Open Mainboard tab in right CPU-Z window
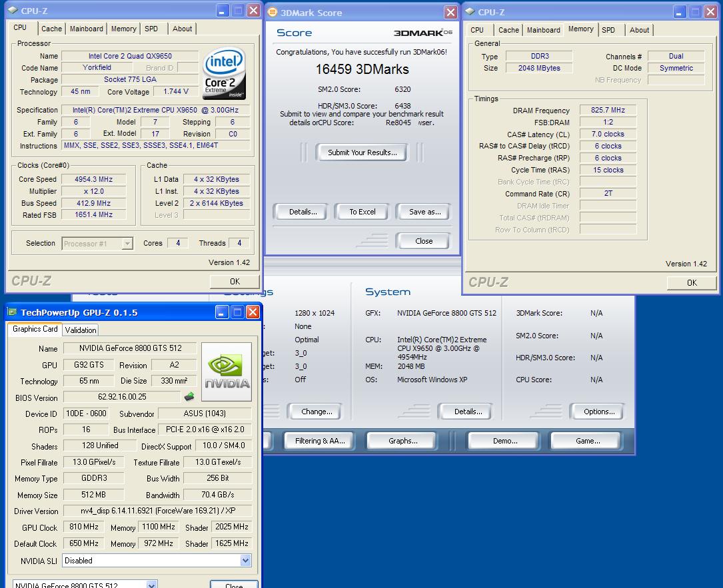The image size is (723, 588). coord(544,30)
